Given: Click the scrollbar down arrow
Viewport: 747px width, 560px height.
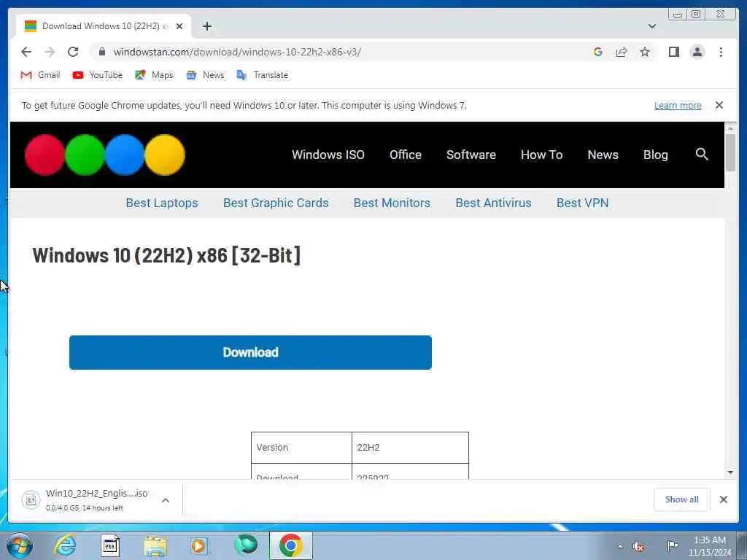Looking at the screenshot, I should (x=730, y=472).
